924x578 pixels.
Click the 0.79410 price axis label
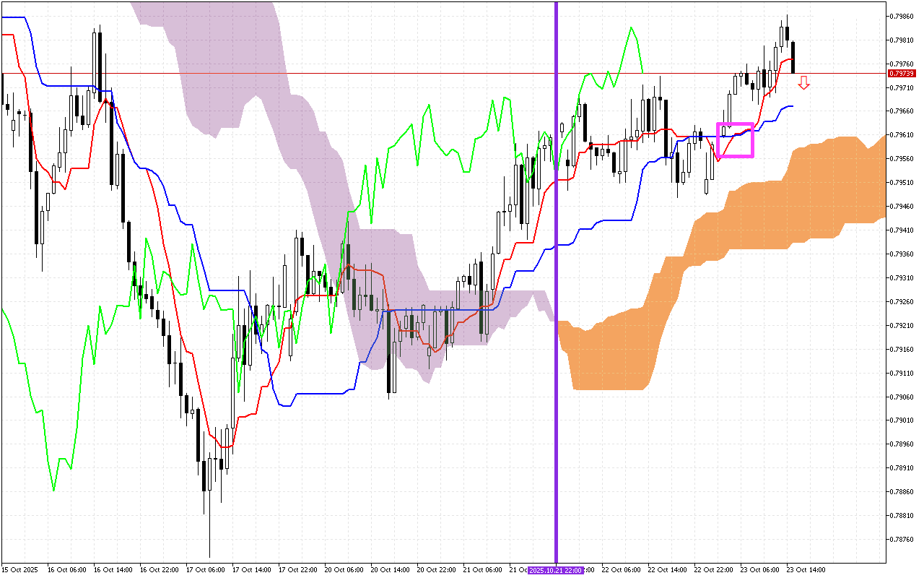coord(902,230)
